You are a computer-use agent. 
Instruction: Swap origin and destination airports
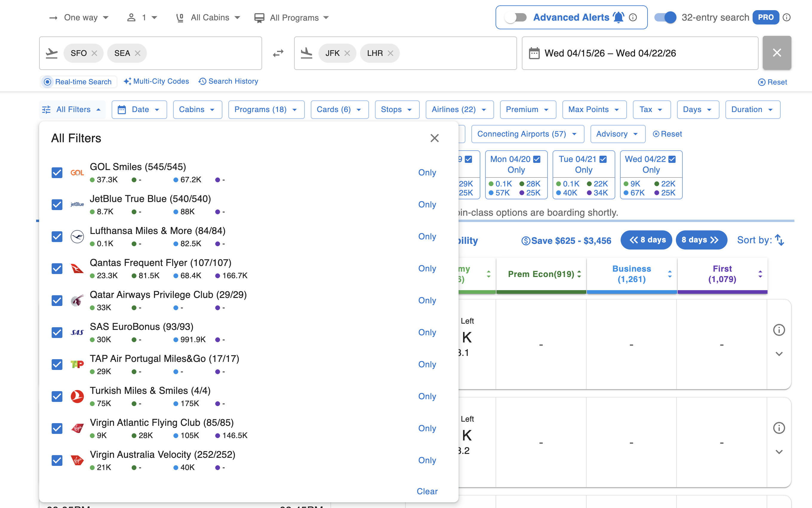[x=278, y=53]
